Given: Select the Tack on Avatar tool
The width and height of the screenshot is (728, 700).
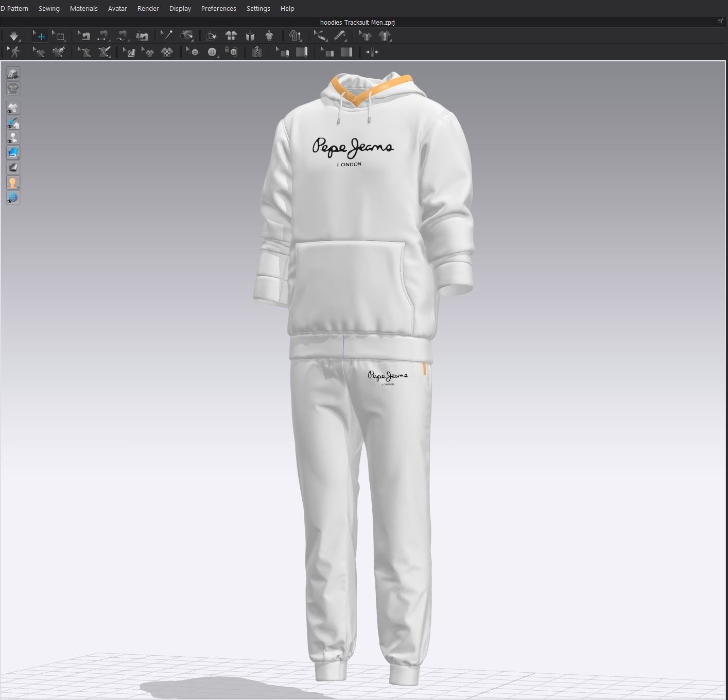Looking at the screenshot, I should (x=187, y=36).
